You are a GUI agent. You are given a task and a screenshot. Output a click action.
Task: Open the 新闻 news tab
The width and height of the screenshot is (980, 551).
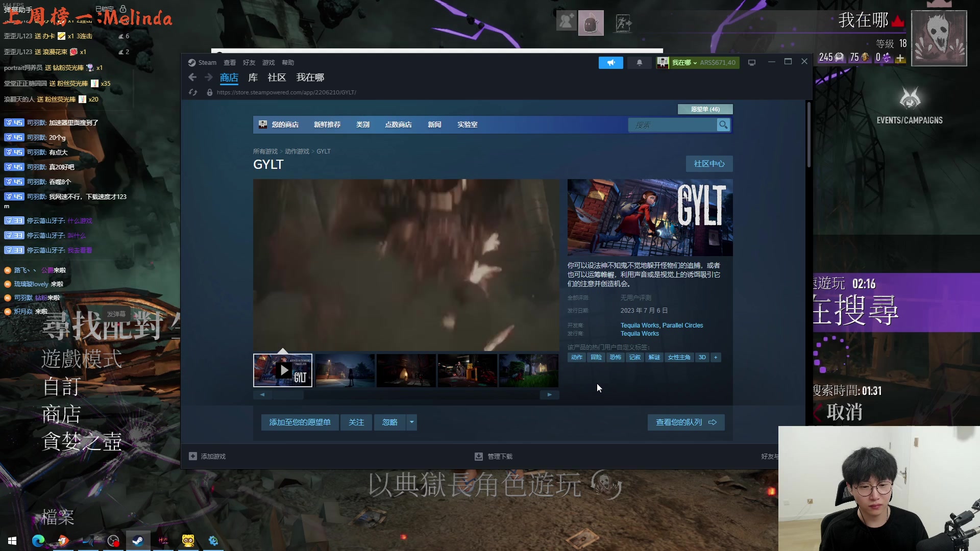[434, 124]
